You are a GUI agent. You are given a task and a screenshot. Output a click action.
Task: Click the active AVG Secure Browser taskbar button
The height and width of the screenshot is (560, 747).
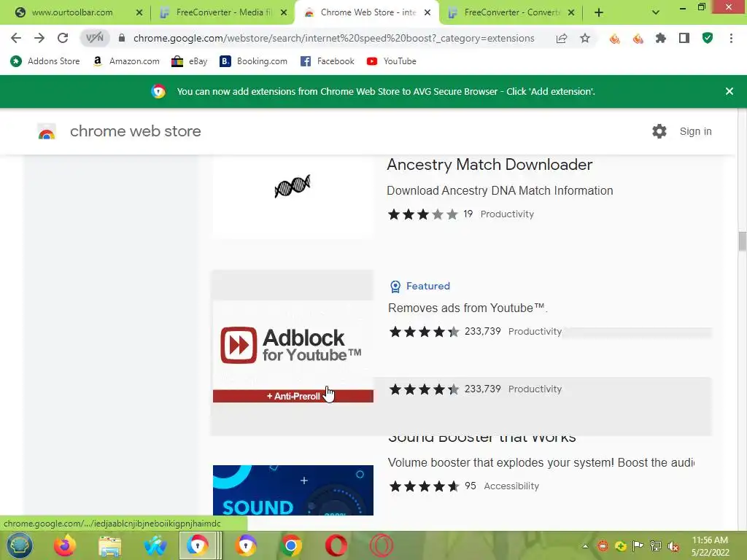click(201, 545)
